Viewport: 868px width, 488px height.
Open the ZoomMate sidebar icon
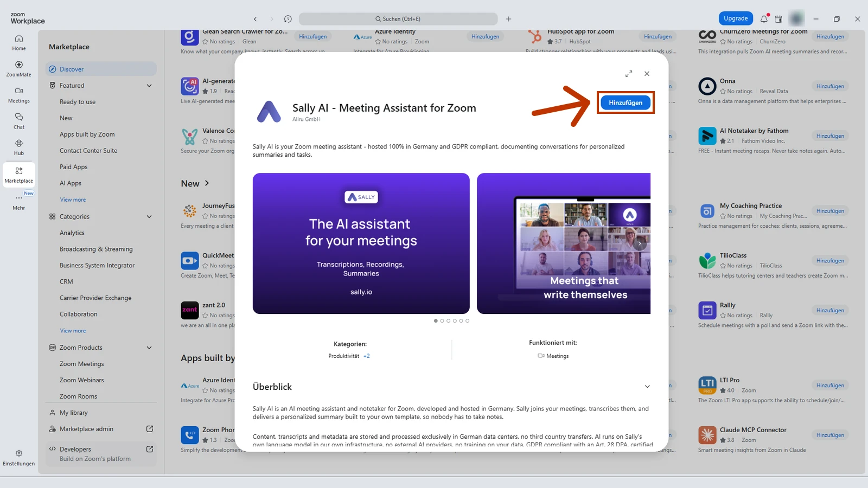coord(19,68)
